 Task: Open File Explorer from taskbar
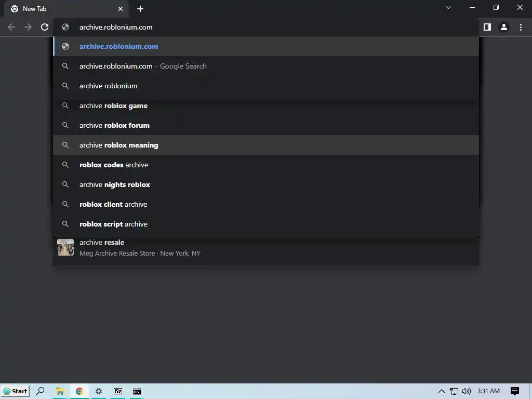click(x=60, y=391)
